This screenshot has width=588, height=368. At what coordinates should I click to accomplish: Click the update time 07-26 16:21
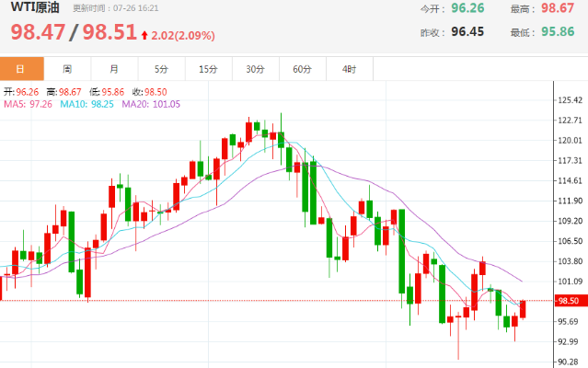[x=136, y=8]
